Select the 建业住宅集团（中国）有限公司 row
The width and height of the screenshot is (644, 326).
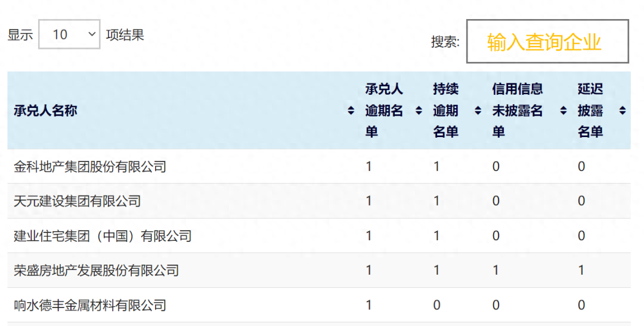(103, 236)
